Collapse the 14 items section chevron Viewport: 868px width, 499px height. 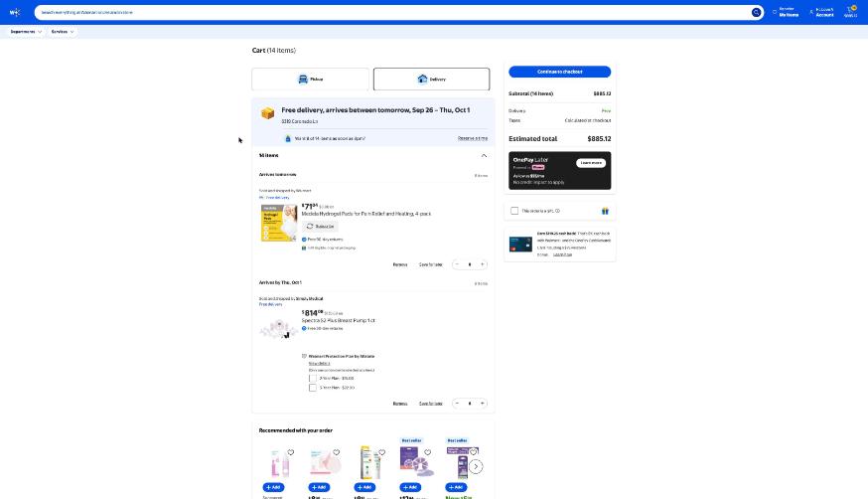484,156
